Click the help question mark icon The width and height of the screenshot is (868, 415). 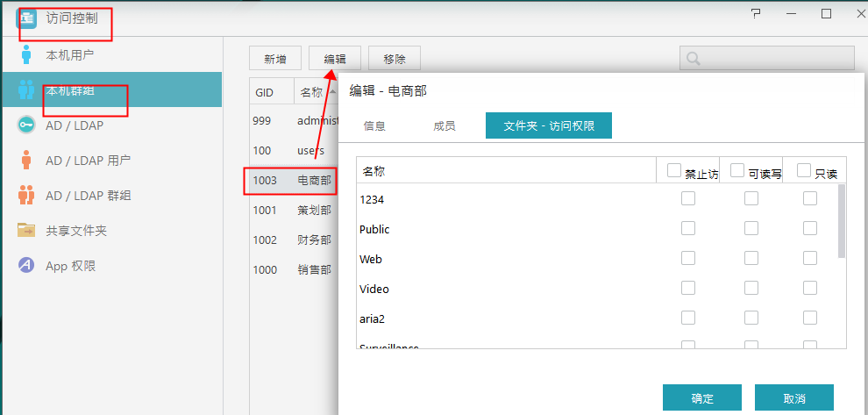757,14
